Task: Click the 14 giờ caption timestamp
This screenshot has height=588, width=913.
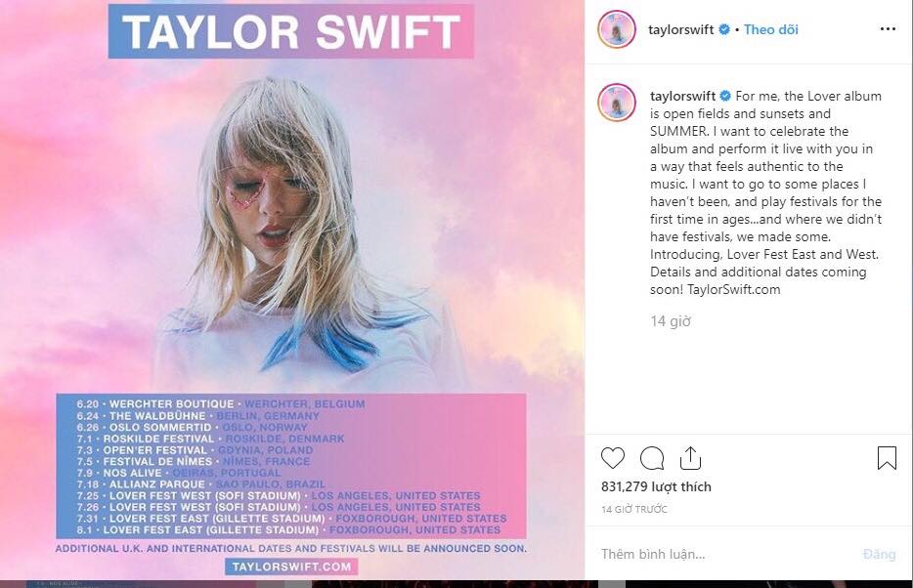Action: [x=671, y=321]
